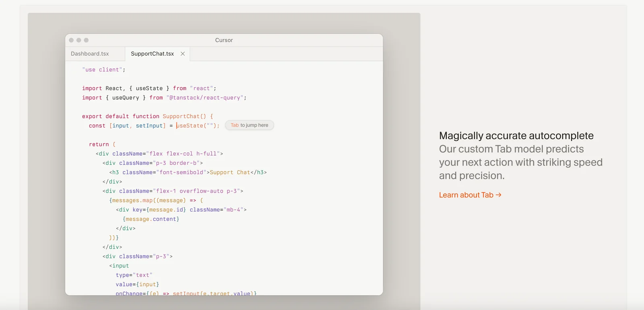Screen dimensions: 644x310
Task: Click the first (close) window dot
Action: tap(71, 40)
